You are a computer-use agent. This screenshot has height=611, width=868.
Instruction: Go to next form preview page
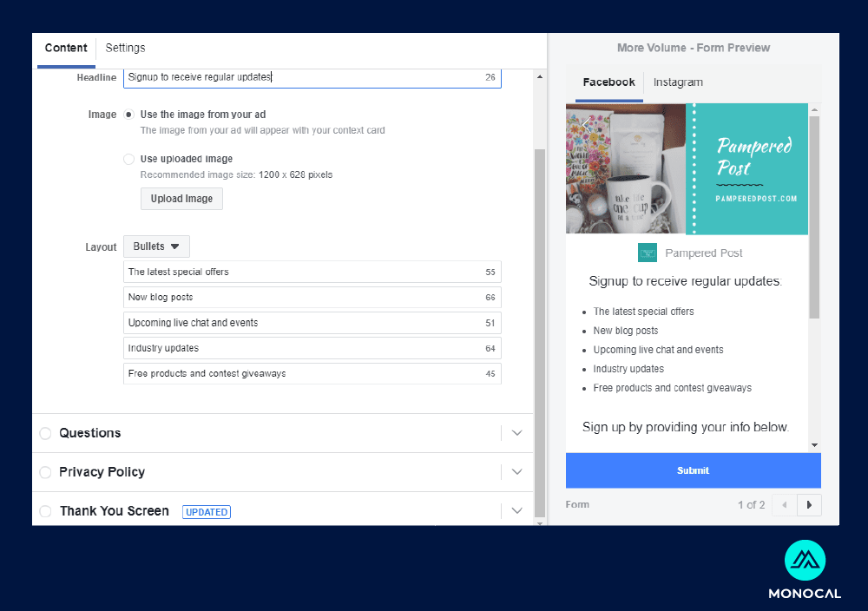pyautogui.click(x=810, y=504)
